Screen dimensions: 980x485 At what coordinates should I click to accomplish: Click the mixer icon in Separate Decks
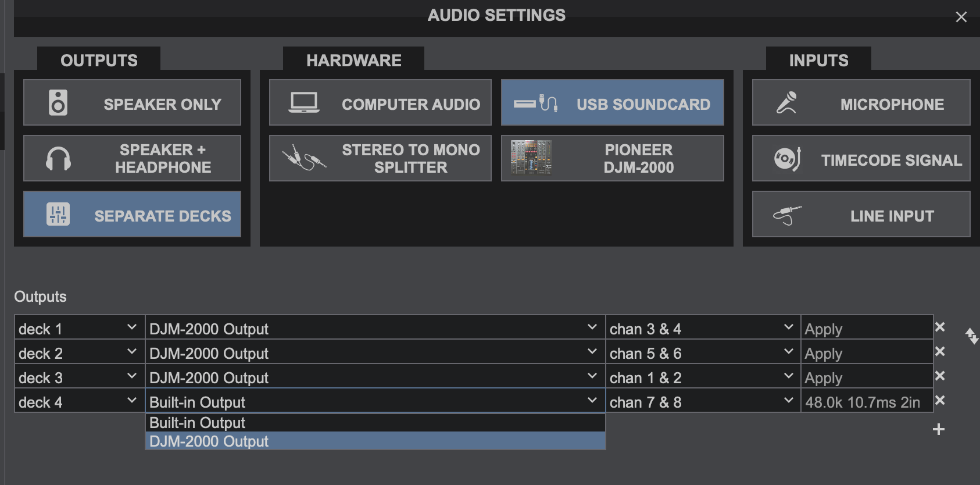tap(58, 214)
